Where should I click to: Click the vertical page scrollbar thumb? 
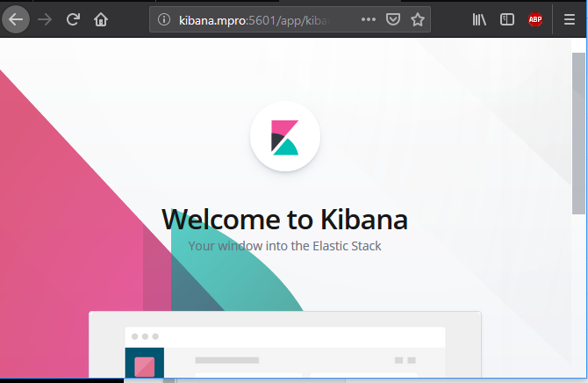click(x=578, y=134)
